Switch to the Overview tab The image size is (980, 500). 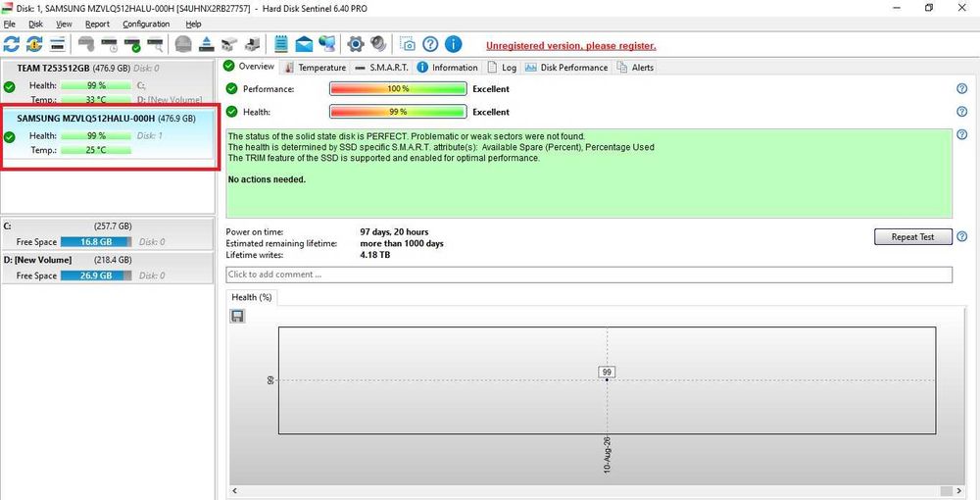(x=249, y=67)
